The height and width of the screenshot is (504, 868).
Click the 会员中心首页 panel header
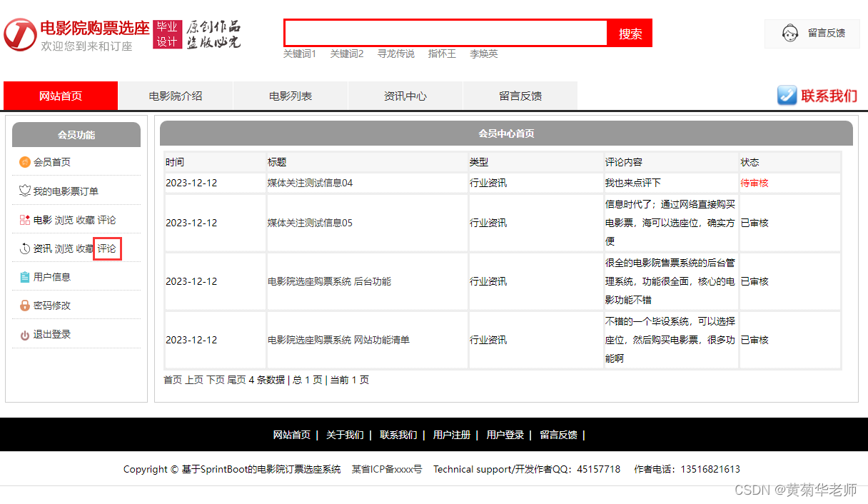[x=506, y=133]
